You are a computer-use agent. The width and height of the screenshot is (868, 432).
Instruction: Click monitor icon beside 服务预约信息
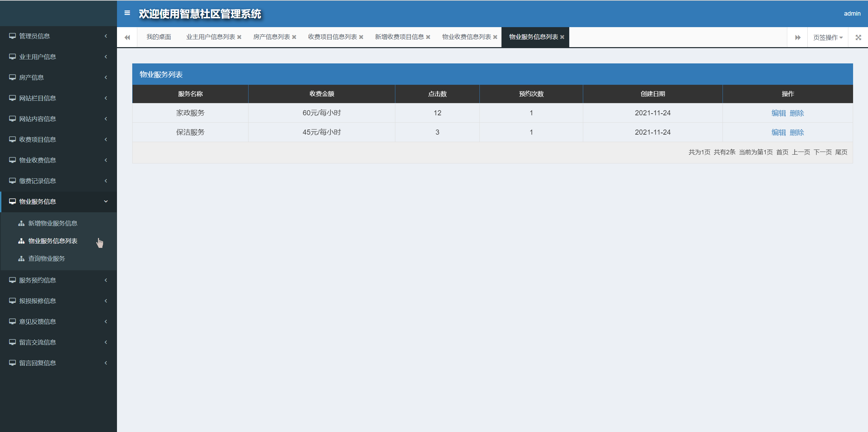[13, 280]
